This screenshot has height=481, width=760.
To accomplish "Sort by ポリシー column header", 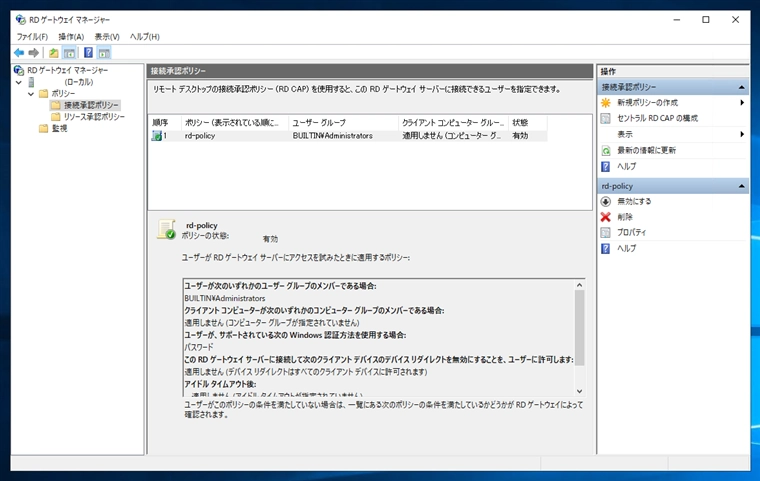I will (235, 123).
